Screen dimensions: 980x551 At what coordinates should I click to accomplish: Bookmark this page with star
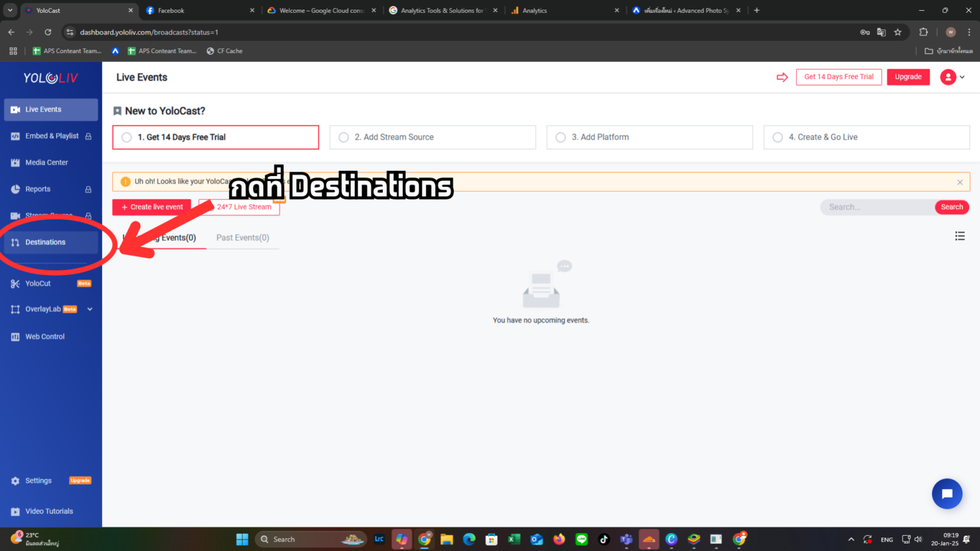[x=898, y=32]
